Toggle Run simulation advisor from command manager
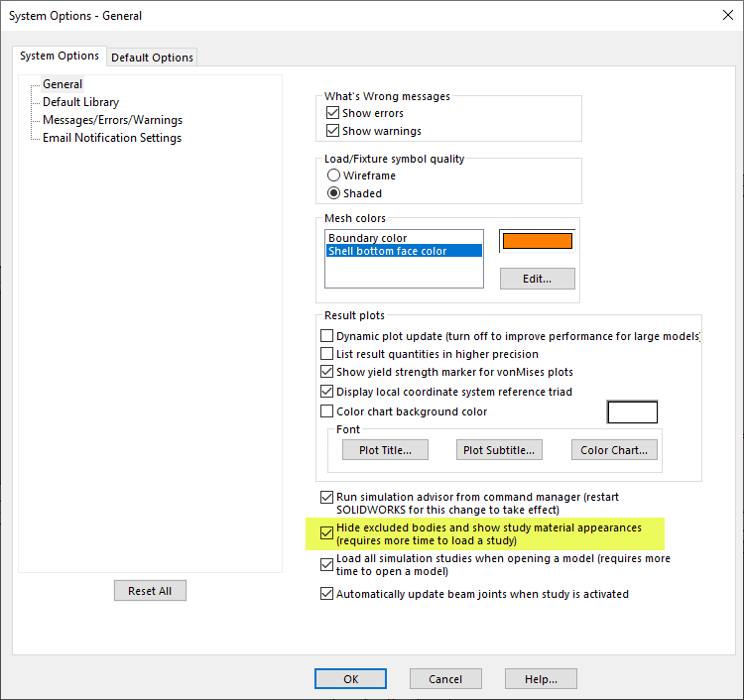The image size is (744, 700). tap(326, 497)
